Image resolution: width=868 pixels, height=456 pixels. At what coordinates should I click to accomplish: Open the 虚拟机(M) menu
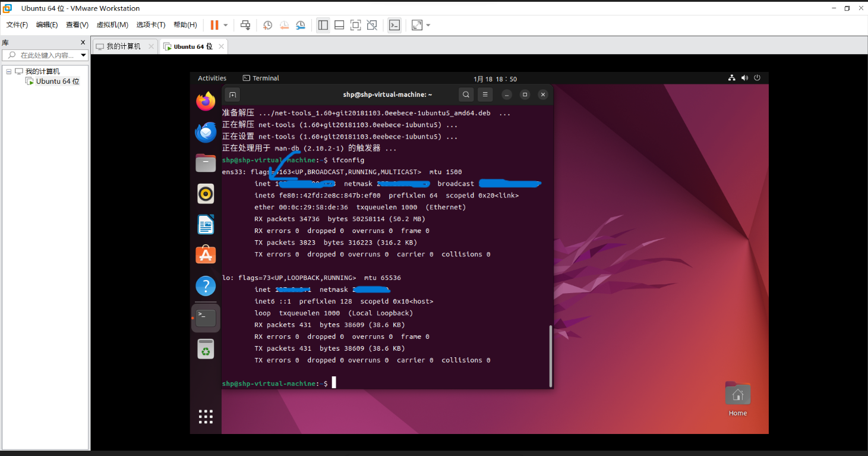point(112,24)
